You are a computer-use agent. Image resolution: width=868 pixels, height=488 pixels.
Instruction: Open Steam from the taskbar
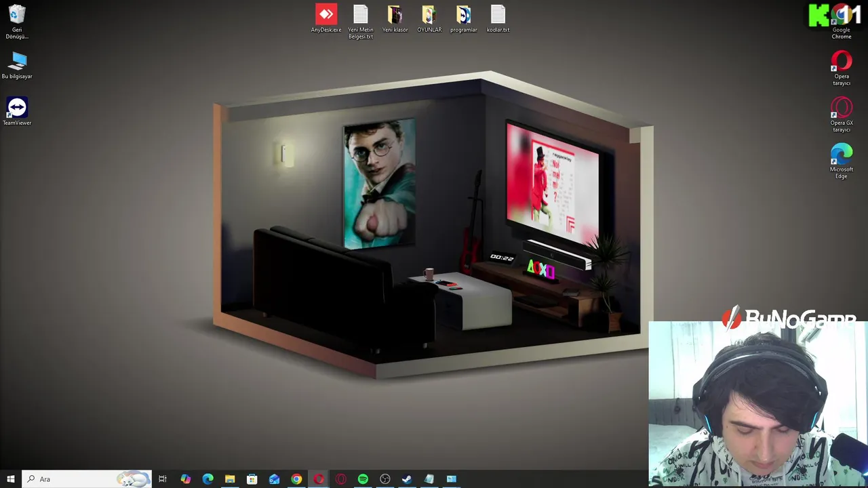pyautogui.click(x=407, y=479)
